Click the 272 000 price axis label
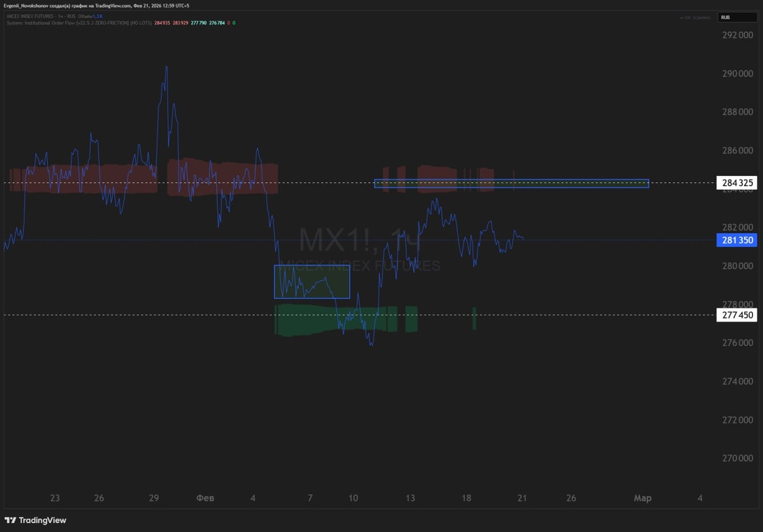The image size is (763, 532). [736, 419]
